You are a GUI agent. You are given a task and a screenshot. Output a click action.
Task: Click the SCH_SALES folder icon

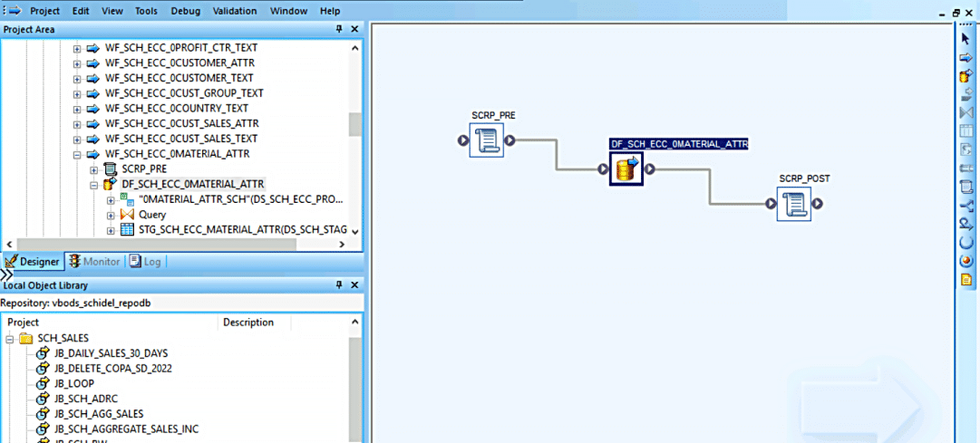(26, 338)
